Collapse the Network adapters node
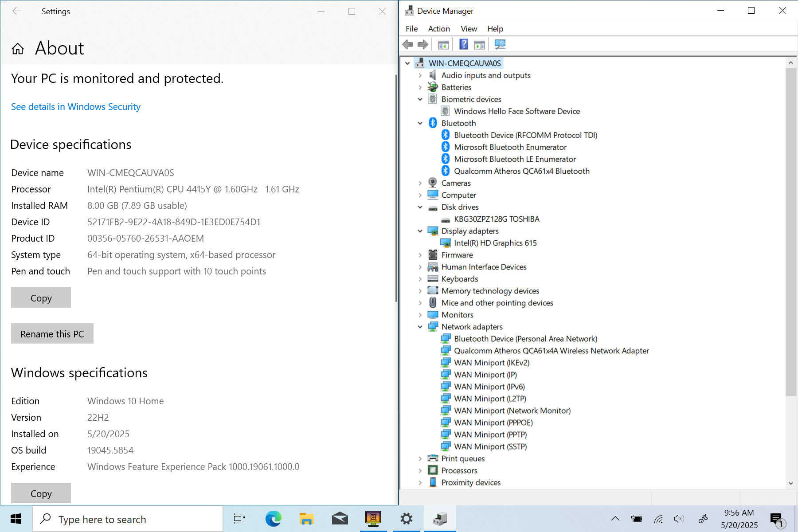The width and height of the screenshot is (798, 532). tap(420, 327)
